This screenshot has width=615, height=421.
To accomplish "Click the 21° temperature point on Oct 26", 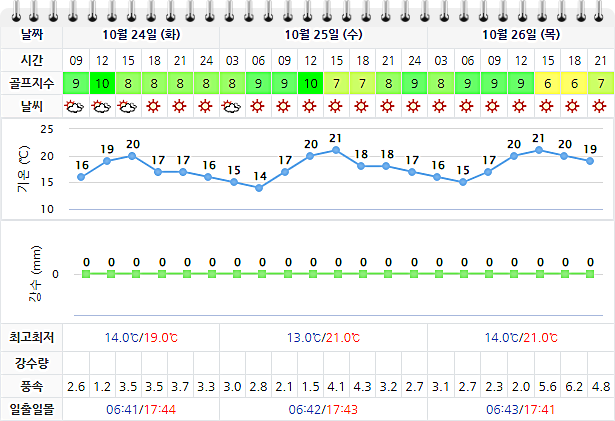I will [x=539, y=150].
